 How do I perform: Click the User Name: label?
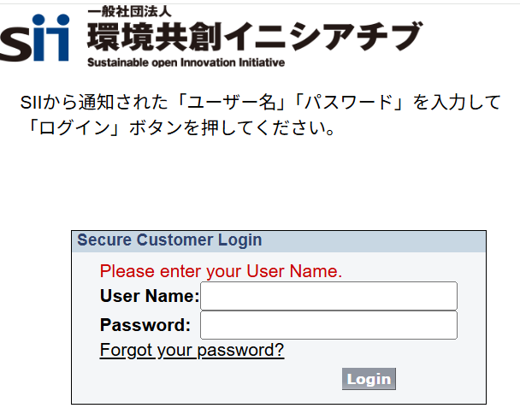[x=149, y=297]
